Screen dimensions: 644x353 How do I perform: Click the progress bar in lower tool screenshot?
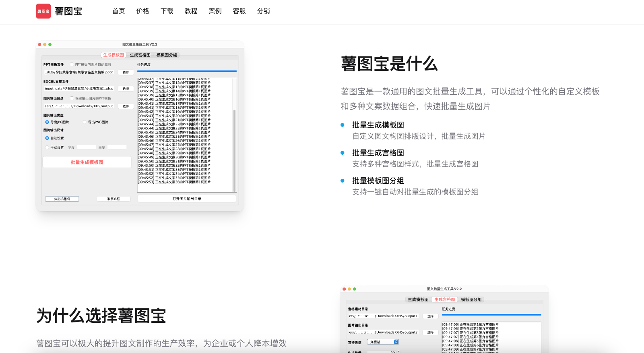(x=491, y=315)
